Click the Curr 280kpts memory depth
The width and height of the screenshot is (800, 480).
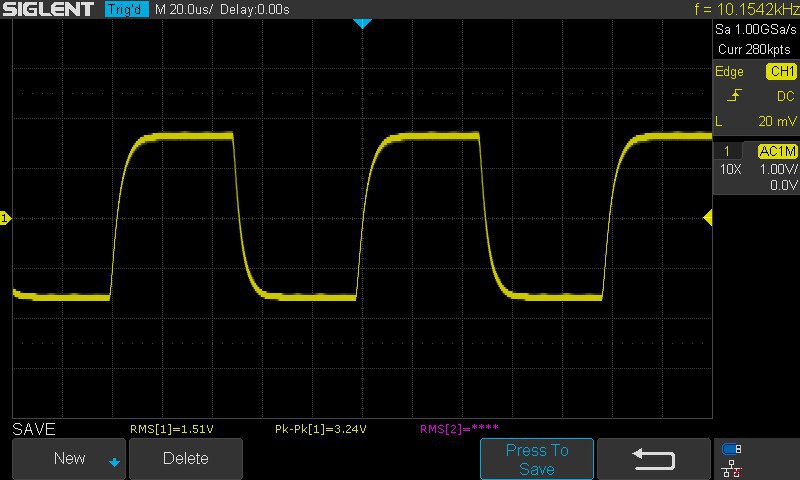[x=754, y=49]
